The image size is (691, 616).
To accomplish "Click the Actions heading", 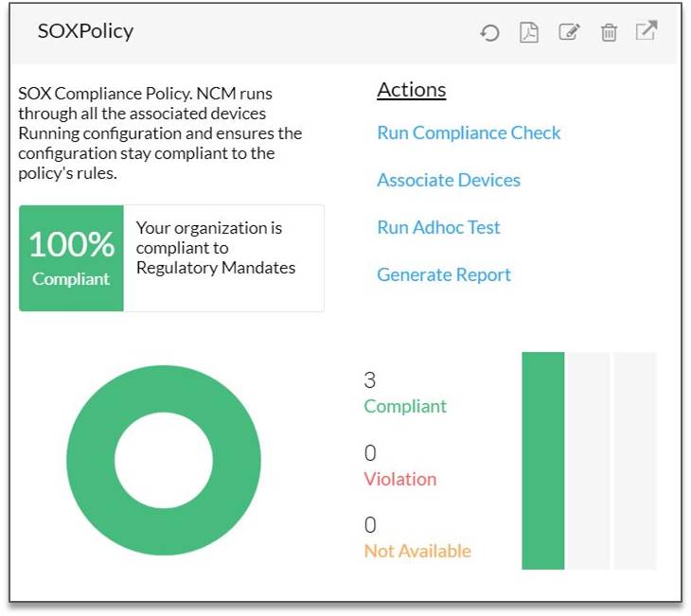I will [412, 90].
